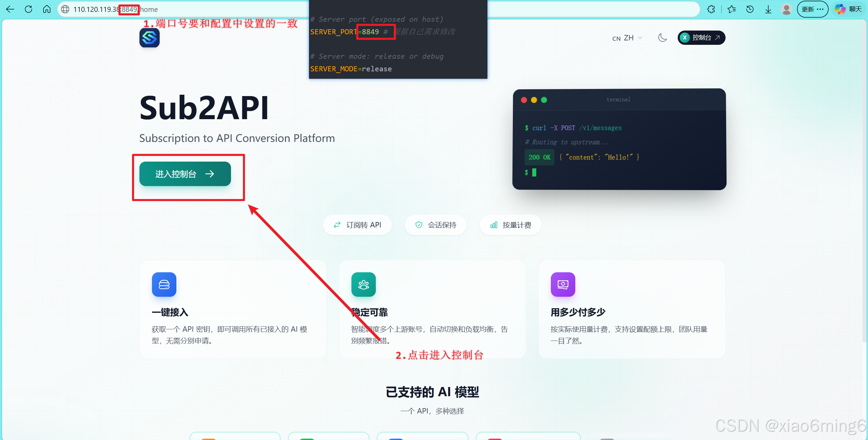This screenshot has height=440, width=868.
Task: Focus the address bar URL field
Action: pos(378,9)
